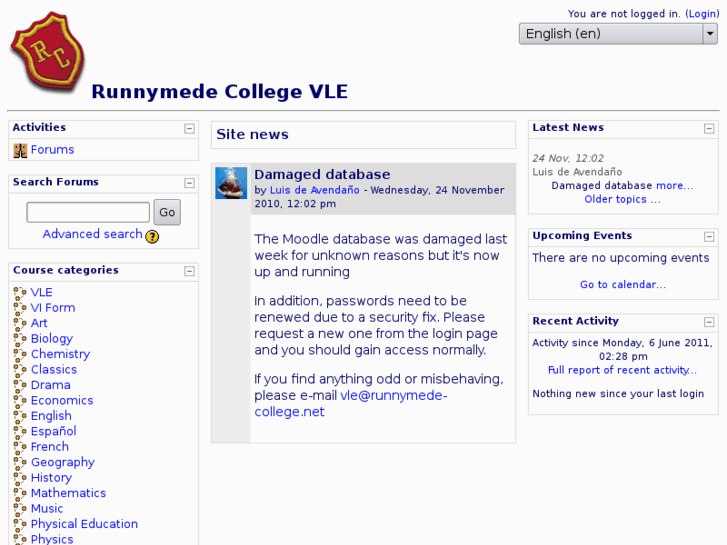Click the vle@runnymede-college.net email link

351,404
